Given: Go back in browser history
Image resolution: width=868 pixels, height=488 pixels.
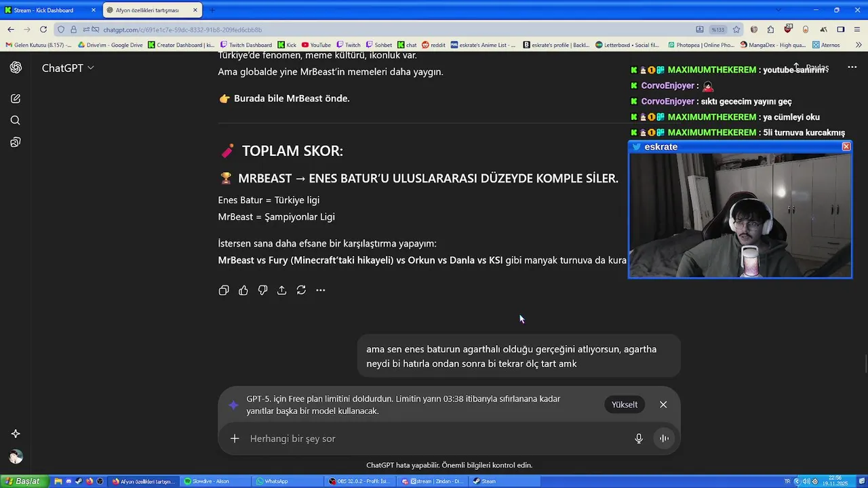Looking at the screenshot, I should click(x=11, y=29).
